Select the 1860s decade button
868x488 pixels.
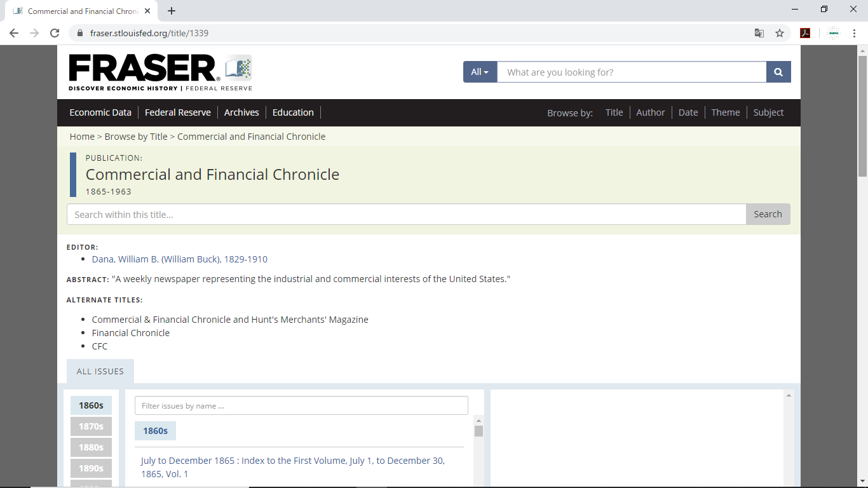click(x=91, y=405)
